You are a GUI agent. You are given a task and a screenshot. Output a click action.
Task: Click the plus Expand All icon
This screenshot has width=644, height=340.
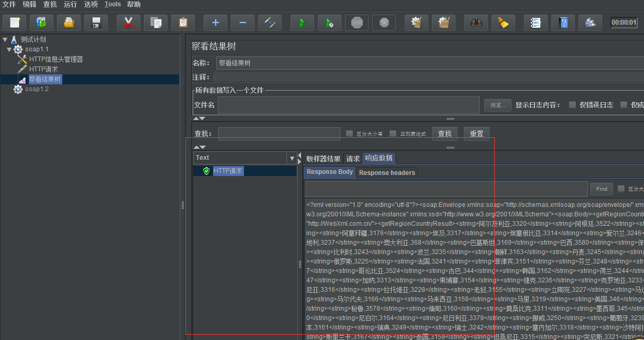[215, 23]
